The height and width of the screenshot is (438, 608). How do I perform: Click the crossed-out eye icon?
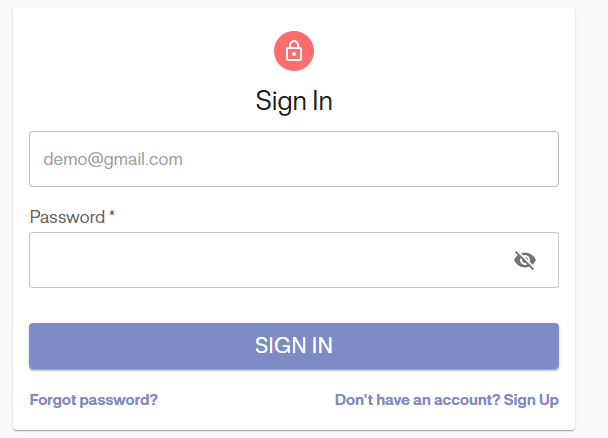(x=525, y=261)
